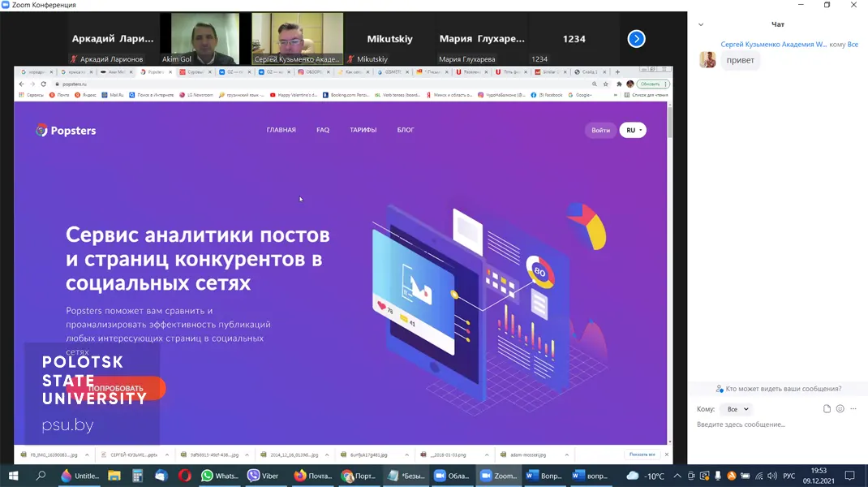Open Windows Start menu
The height and width of the screenshot is (487, 868).
pyautogui.click(x=13, y=476)
